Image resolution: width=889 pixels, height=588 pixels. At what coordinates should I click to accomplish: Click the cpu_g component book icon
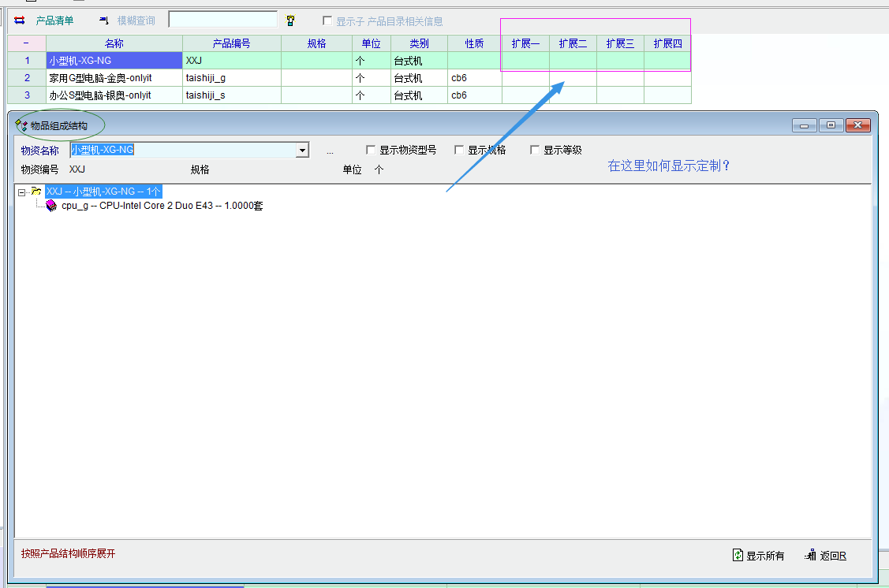51,207
